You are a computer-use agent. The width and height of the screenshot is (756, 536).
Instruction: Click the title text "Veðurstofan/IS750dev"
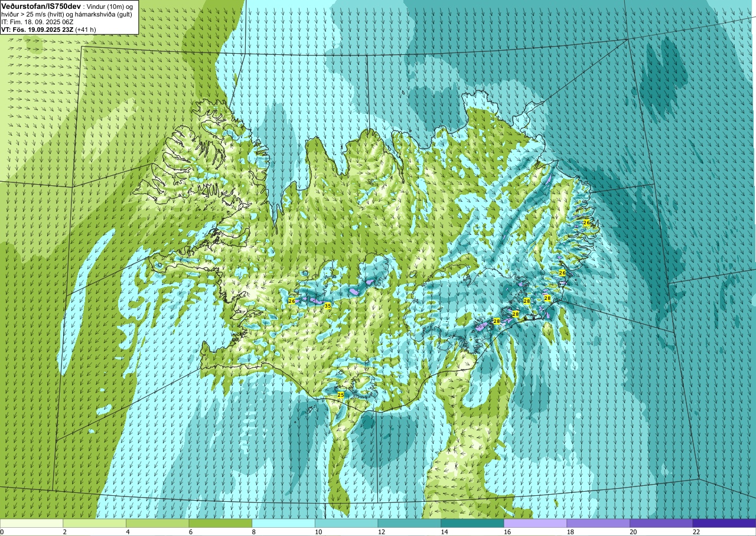pos(40,5)
